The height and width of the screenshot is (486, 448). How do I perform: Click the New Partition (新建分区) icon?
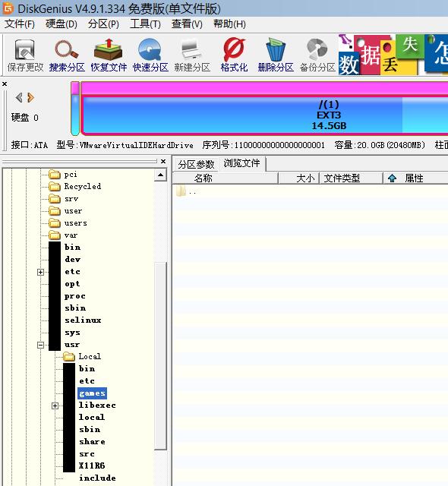(192, 55)
